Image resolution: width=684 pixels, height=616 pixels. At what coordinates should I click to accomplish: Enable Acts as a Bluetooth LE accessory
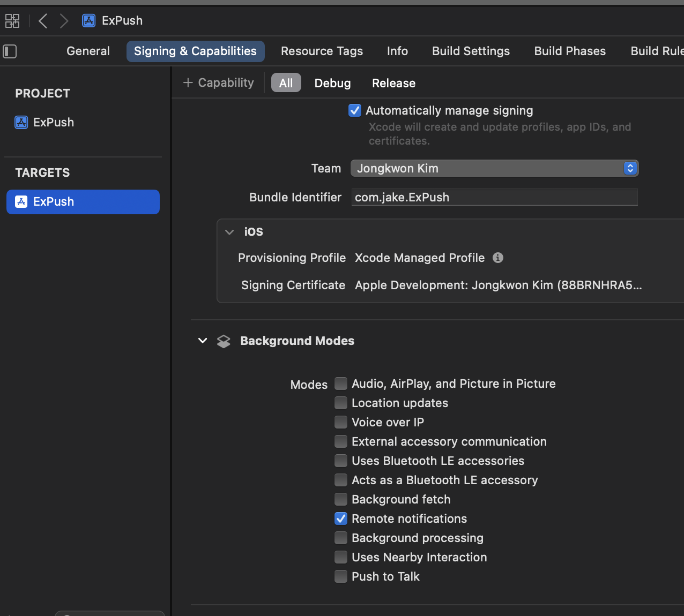[x=341, y=480]
